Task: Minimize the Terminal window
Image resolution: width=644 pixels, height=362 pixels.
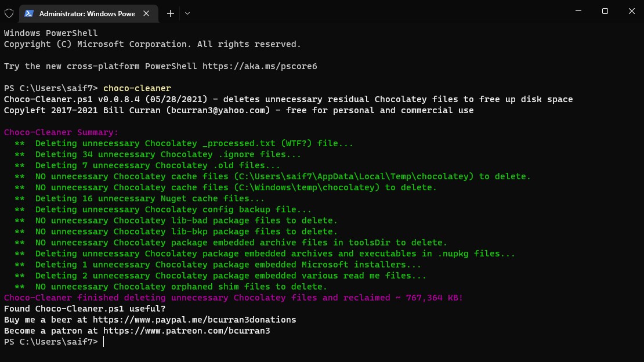Action: pos(578,12)
